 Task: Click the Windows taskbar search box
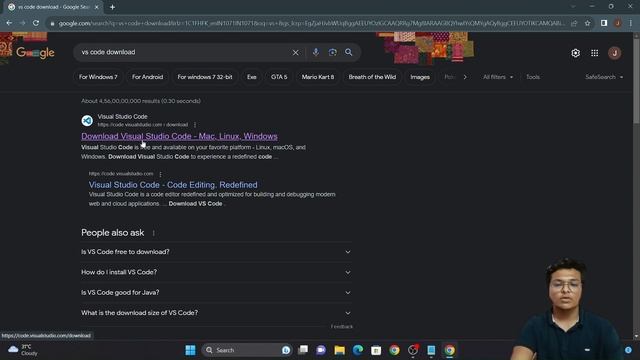247,350
